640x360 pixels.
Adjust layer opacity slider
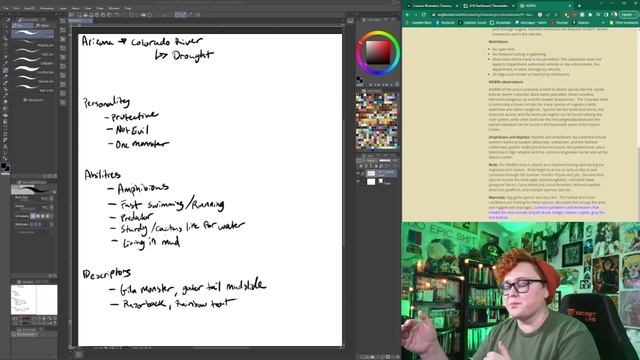pos(385,160)
